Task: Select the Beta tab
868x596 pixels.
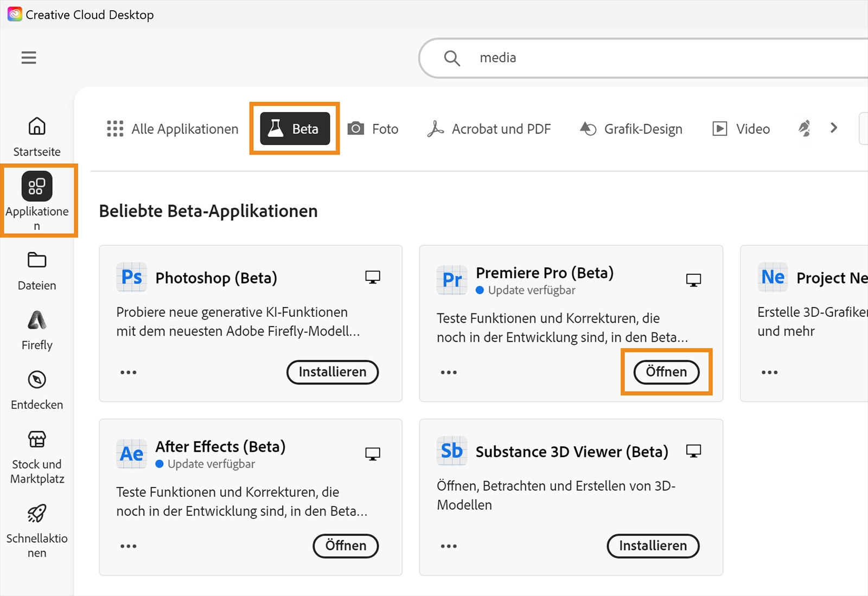Action: pyautogui.click(x=295, y=129)
